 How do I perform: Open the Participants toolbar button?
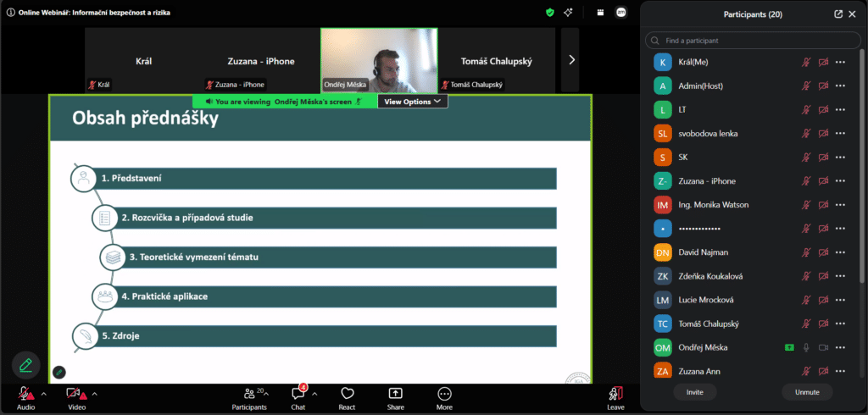[249, 398]
